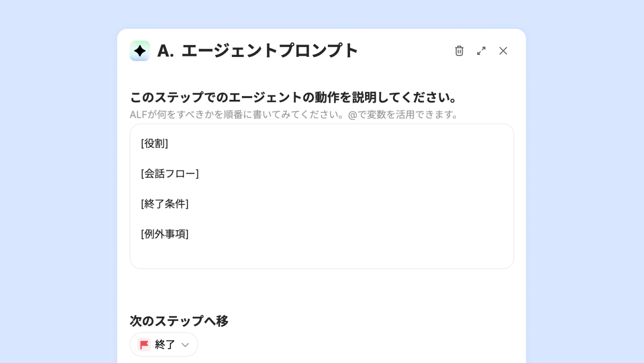
Task: Click white space between text box and 次のステップへ移
Action: [322, 291]
